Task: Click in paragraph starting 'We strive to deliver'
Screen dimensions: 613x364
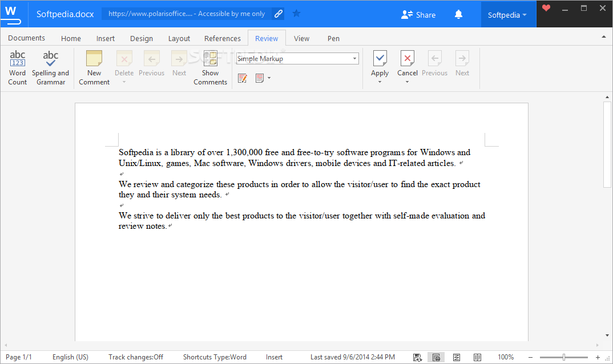Action: click(302, 221)
